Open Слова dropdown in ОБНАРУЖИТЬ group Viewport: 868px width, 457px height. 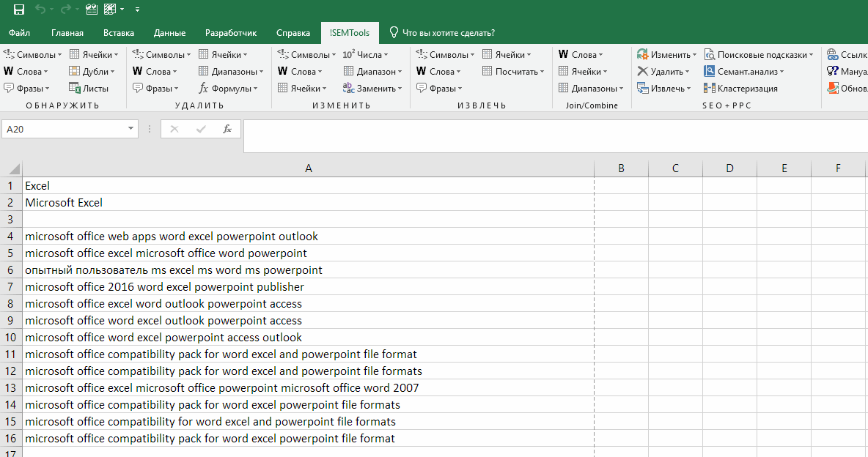(x=26, y=71)
